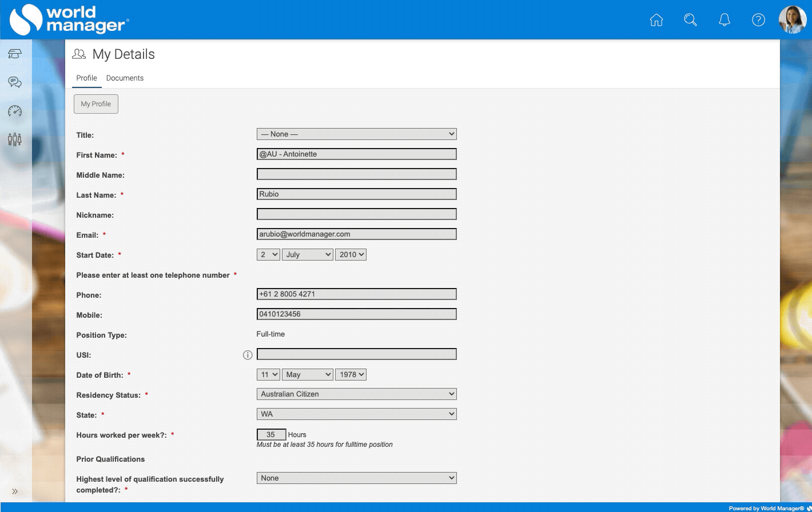Open the Residency Status dropdown

click(356, 394)
